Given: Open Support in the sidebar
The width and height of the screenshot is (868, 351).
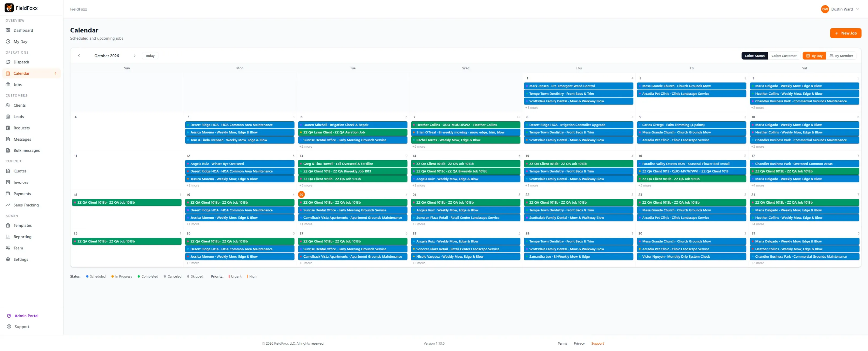Looking at the screenshot, I should click(32, 327).
